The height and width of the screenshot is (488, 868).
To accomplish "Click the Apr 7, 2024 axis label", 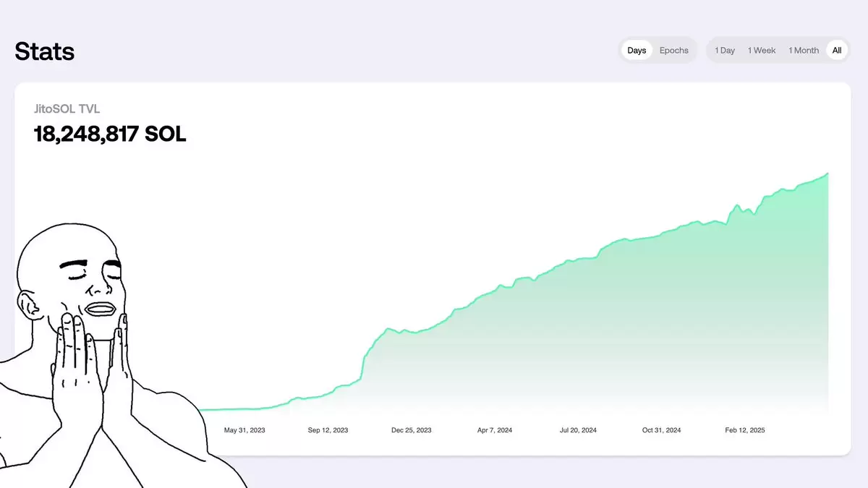I will tap(495, 430).
